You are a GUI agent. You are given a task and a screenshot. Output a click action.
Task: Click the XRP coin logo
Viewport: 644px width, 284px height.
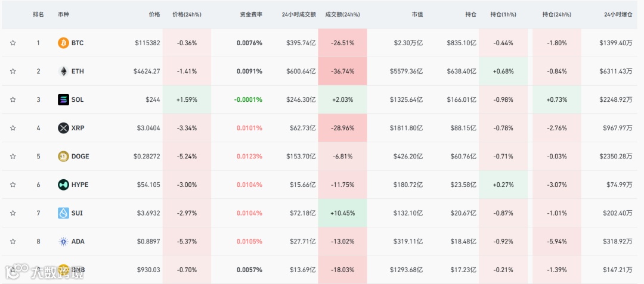[x=63, y=128]
